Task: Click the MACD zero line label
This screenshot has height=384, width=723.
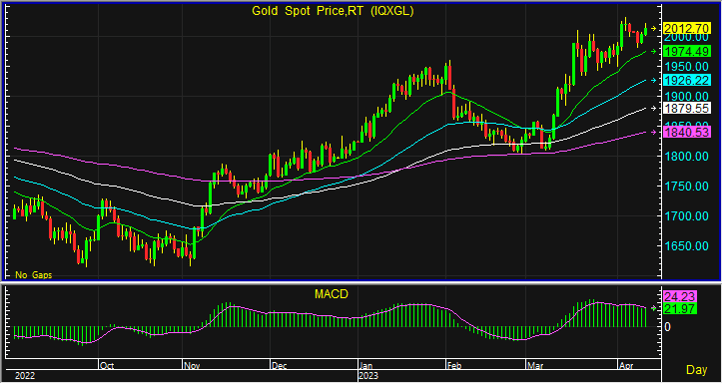Action: [x=667, y=327]
